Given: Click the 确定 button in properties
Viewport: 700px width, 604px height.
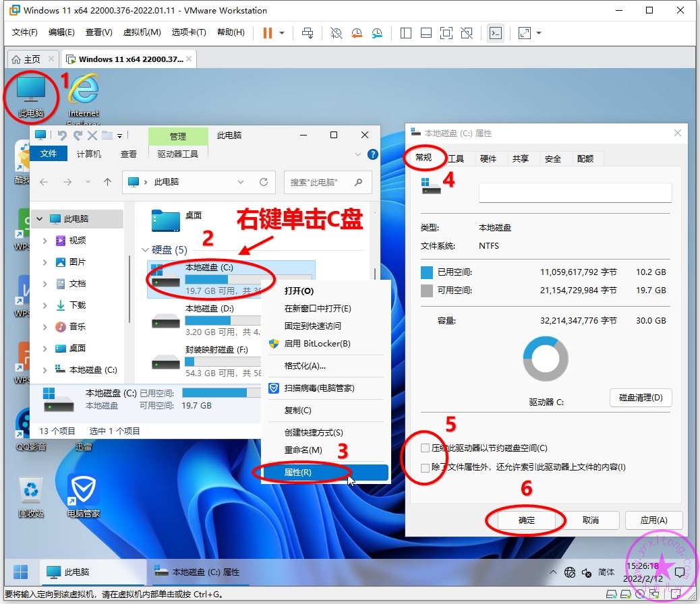Looking at the screenshot, I should [526, 520].
